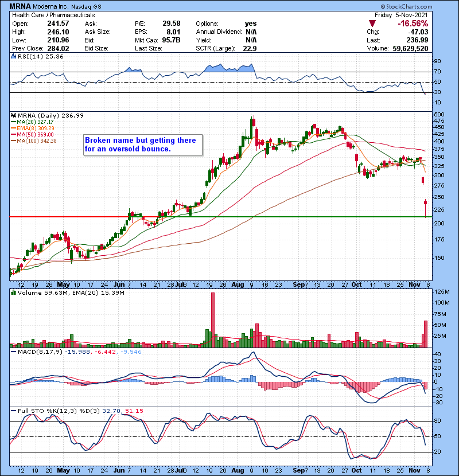Click the volume bars icon beside Volume label
Image resolution: width=459 pixels, height=476 pixels.
pos(13,292)
